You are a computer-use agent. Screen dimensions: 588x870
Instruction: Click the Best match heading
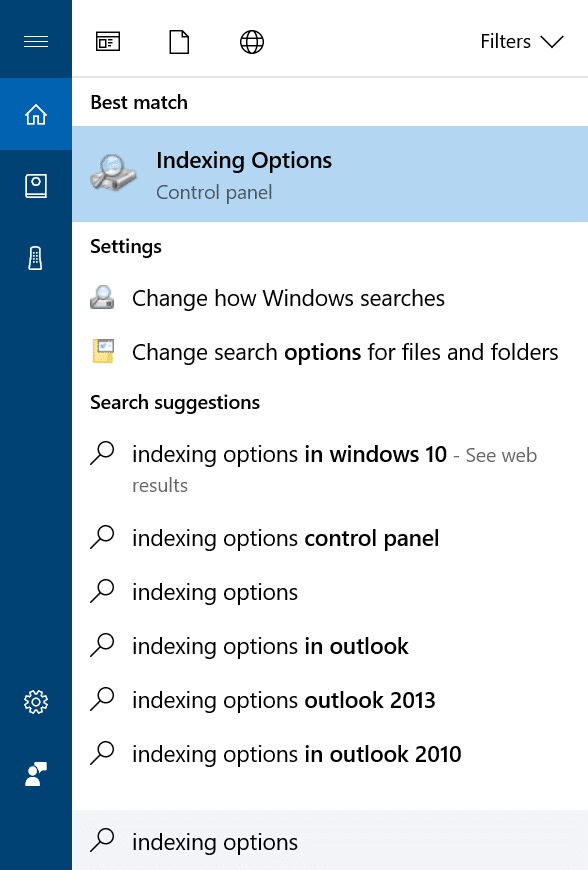coord(139,103)
